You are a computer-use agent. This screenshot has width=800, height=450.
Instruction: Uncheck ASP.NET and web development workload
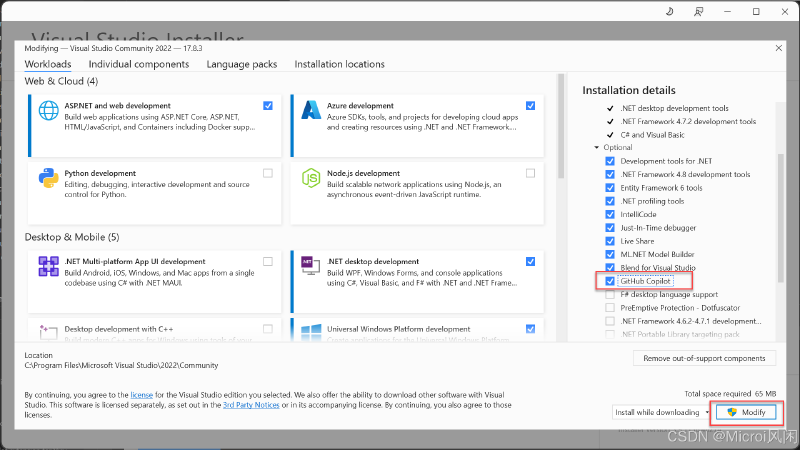tap(268, 106)
